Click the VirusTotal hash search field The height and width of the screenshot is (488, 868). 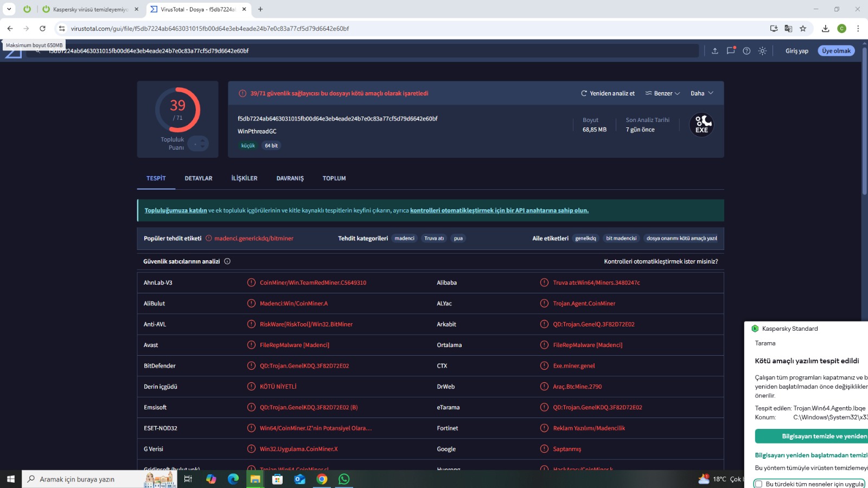pyautogui.click(x=363, y=51)
